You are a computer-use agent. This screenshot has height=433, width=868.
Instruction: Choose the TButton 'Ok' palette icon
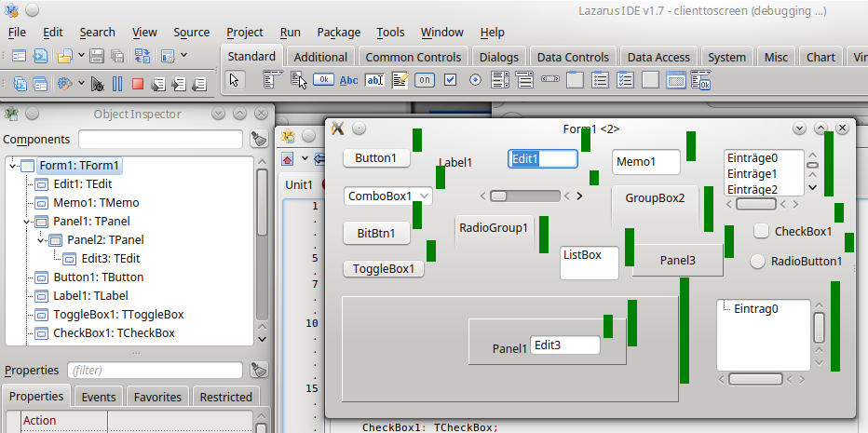pyautogui.click(x=323, y=80)
